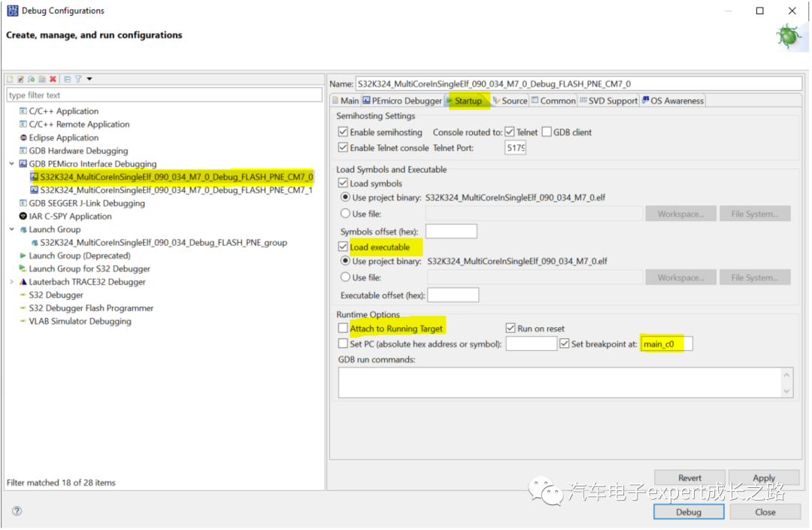Click the VLAB Simulator Debugging icon

[23, 321]
